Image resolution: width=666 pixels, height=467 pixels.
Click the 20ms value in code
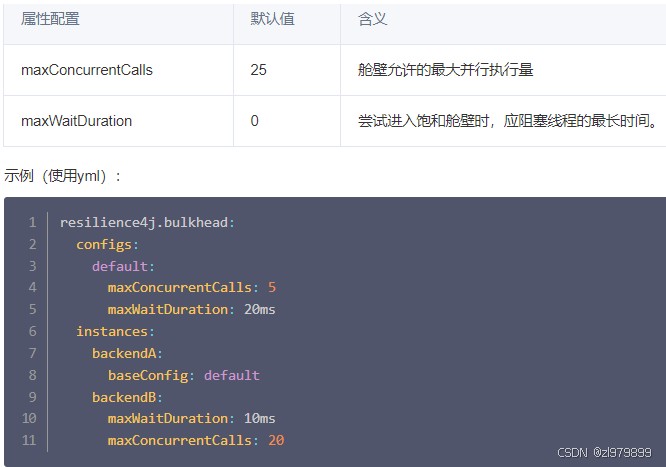259,310
